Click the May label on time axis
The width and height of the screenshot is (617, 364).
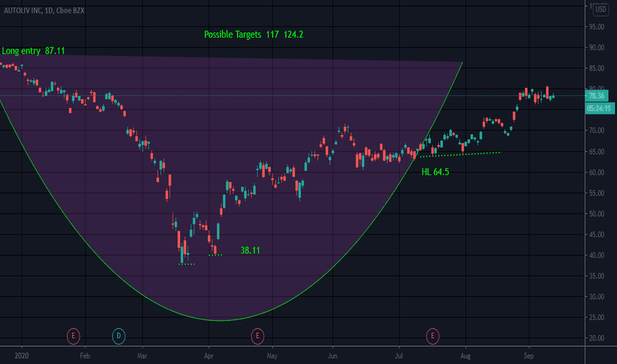(x=272, y=356)
